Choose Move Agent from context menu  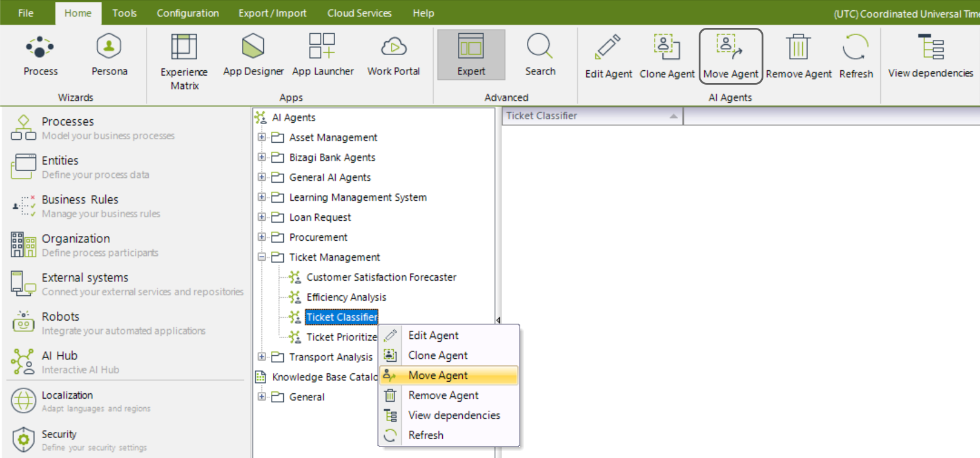438,376
